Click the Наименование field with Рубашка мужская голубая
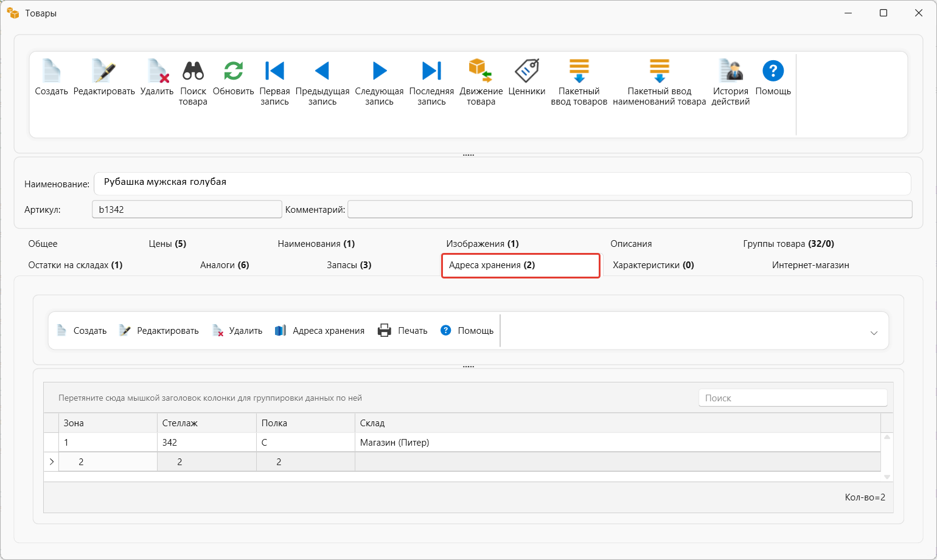This screenshot has width=937, height=560. pos(503,183)
